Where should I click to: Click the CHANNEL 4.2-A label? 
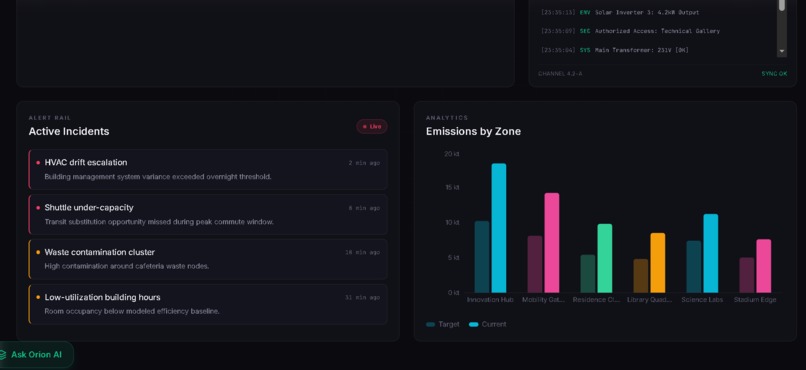point(560,74)
